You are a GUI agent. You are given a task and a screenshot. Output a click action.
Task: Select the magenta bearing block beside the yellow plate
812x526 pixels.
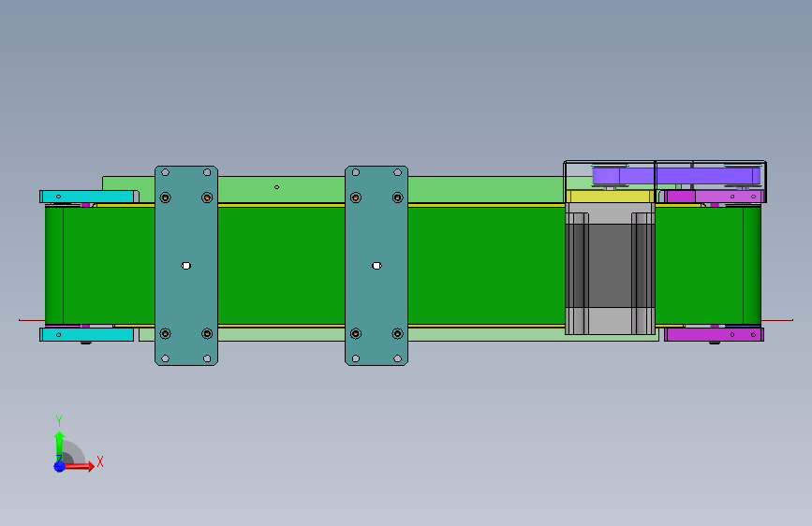[x=714, y=197]
